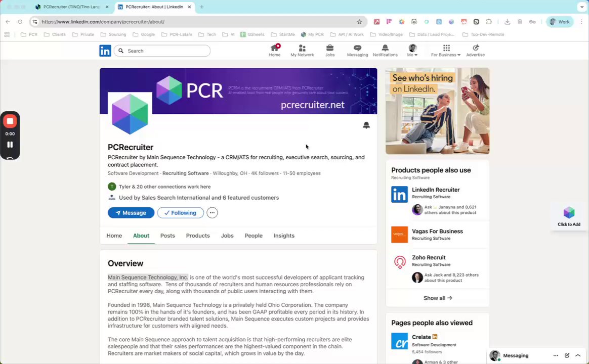589x364 pixels.
Task: Open the apps grid in bookmarks bar
Action: (x=7, y=34)
